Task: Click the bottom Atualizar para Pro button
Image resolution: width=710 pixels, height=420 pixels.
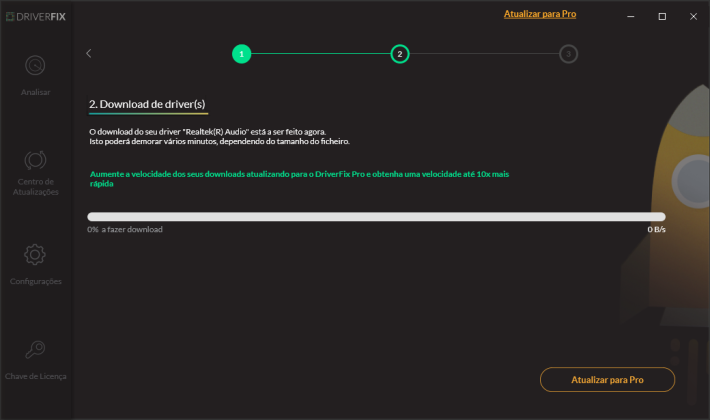Action: (x=607, y=380)
